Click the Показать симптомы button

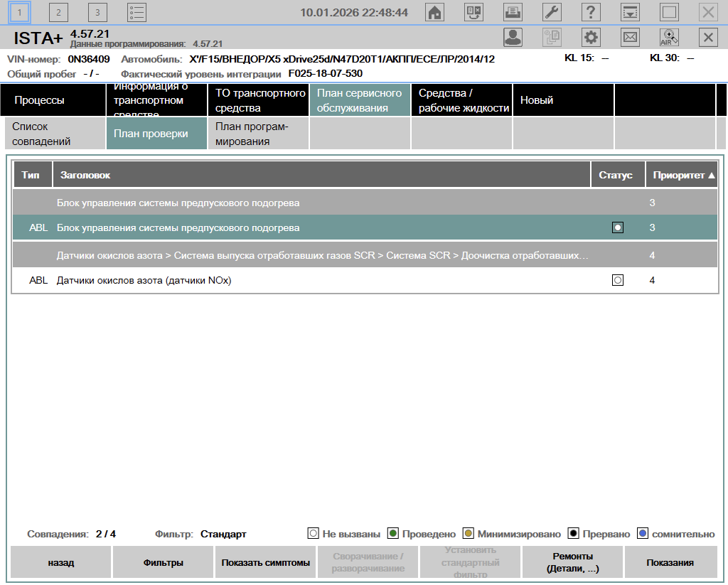265,562
